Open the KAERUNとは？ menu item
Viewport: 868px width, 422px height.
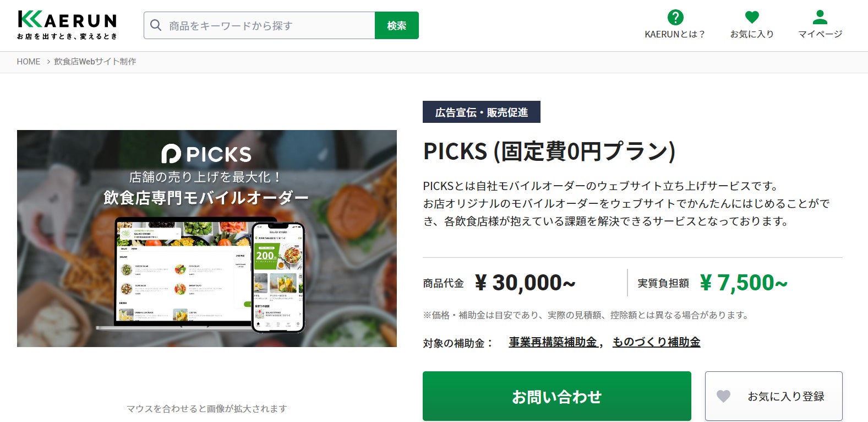pyautogui.click(x=675, y=34)
